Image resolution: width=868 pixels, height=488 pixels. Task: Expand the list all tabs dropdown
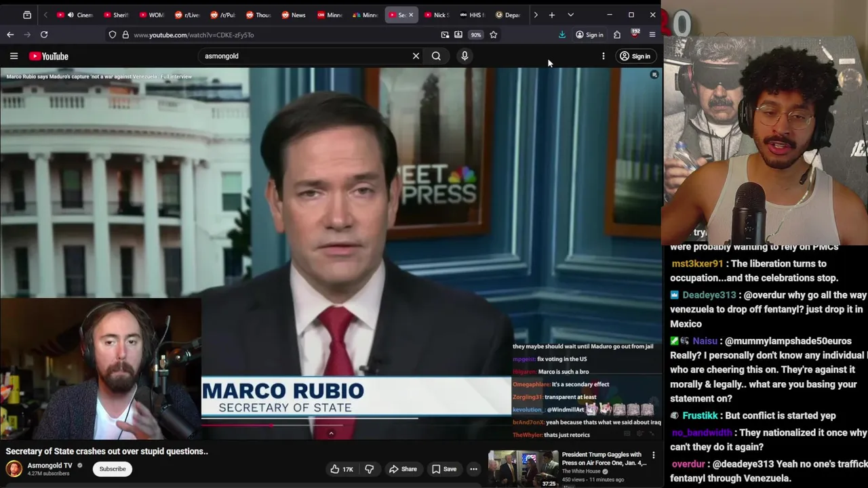[x=570, y=15]
